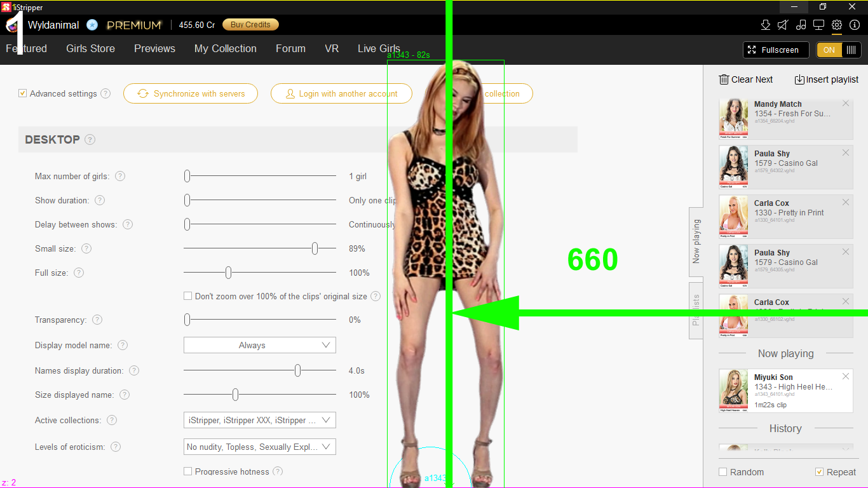Screen dimensions: 868x488
Task: Click the Clear Next label
Action: [752, 79]
